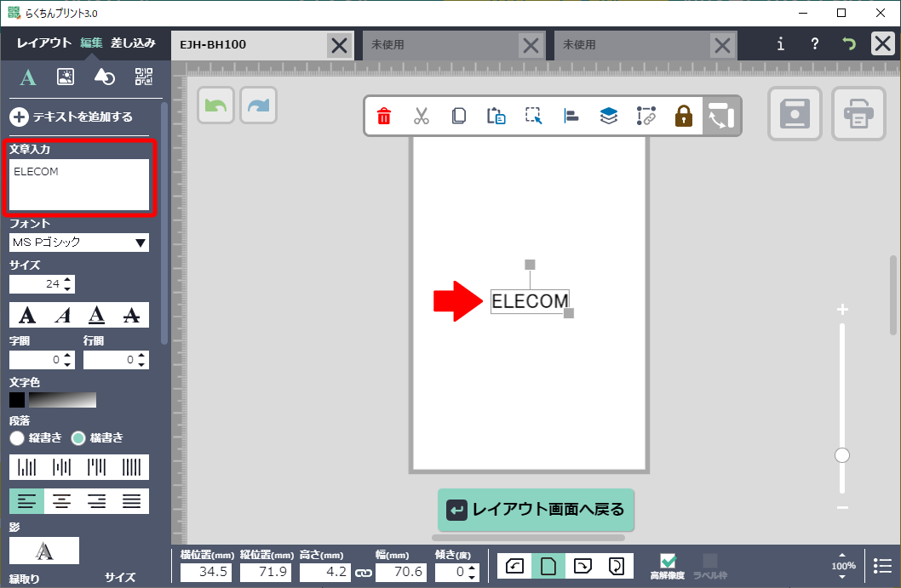The width and height of the screenshot is (901, 588).
Task: Click the undo arrow button on canvas
Action: pos(215,106)
